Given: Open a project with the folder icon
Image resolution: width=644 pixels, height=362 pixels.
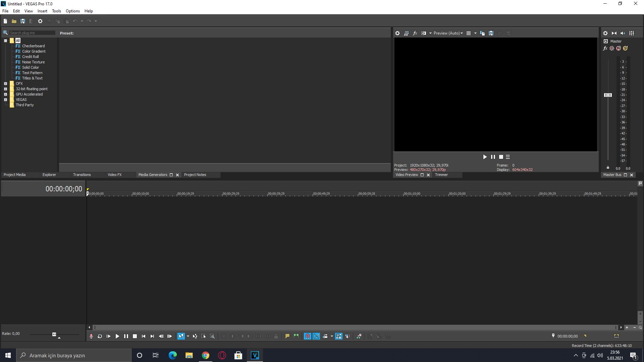Looking at the screenshot, I should pyautogui.click(x=14, y=21).
